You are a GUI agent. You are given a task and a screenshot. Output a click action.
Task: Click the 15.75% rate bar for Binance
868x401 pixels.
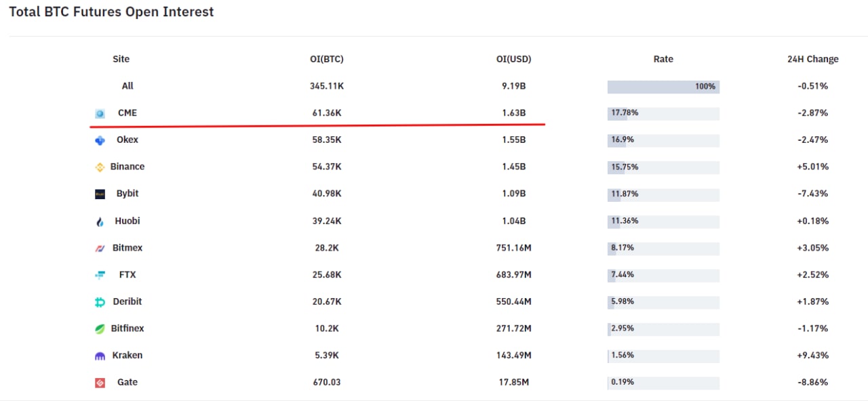tap(663, 167)
